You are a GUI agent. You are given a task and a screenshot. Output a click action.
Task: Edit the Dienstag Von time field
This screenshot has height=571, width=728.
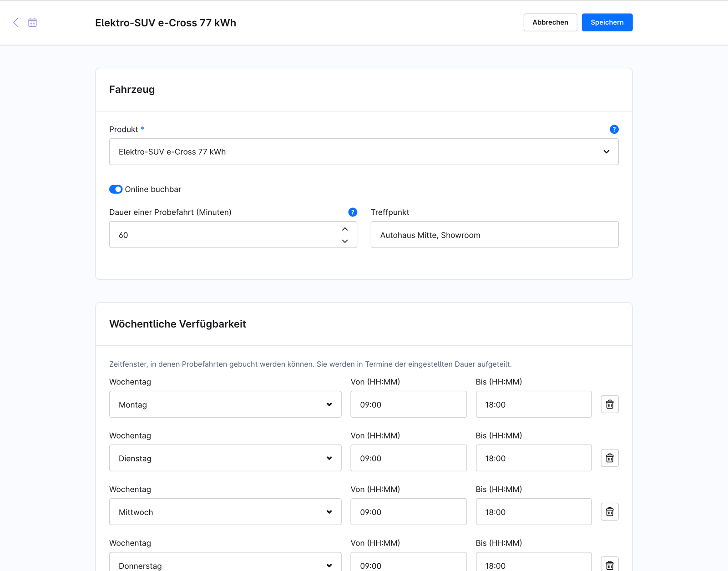(x=409, y=458)
